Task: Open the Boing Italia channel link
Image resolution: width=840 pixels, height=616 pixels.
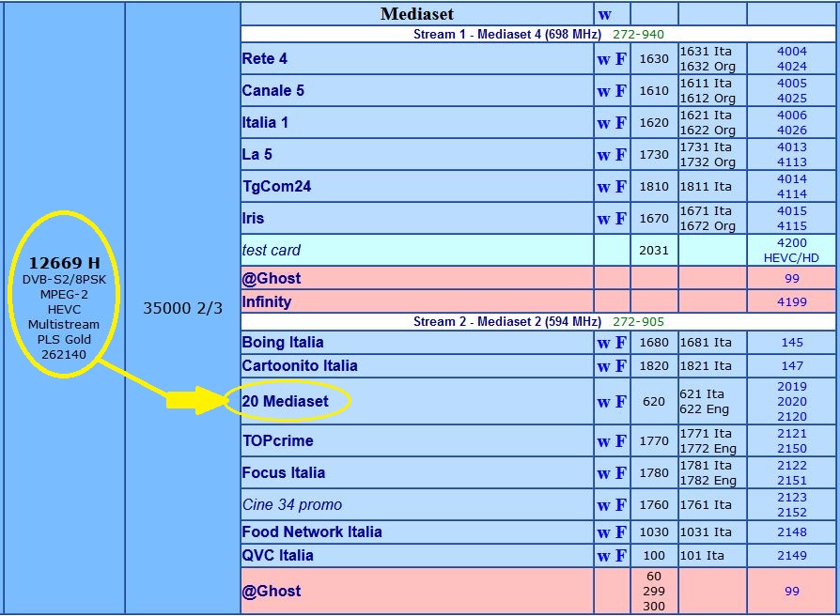Action: tap(283, 342)
